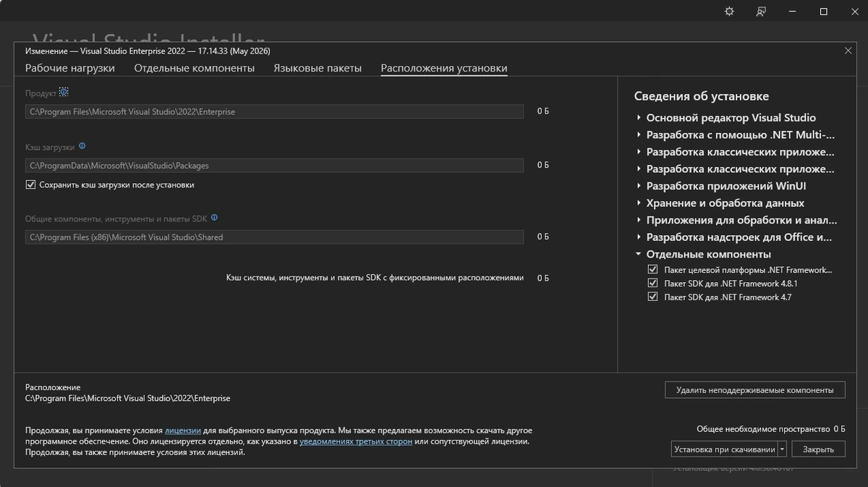Click Кэш системы, инструменты и пакеты SDK text
The width and height of the screenshot is (868, 487).
[x=375, y=278]
